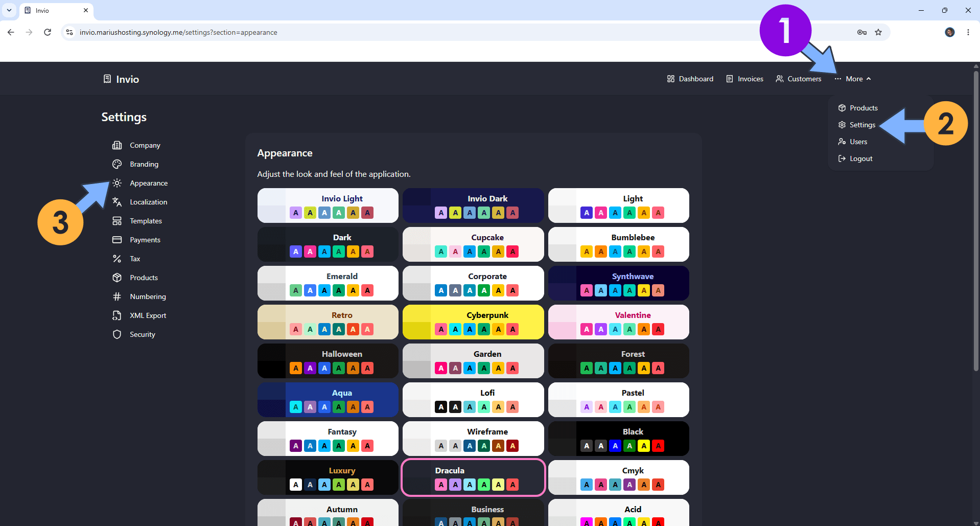Image resolution: width=980 pixels, height=526 pixels.
Task: Click the sidebar Products box icon
Action: [x=117, y=278]
